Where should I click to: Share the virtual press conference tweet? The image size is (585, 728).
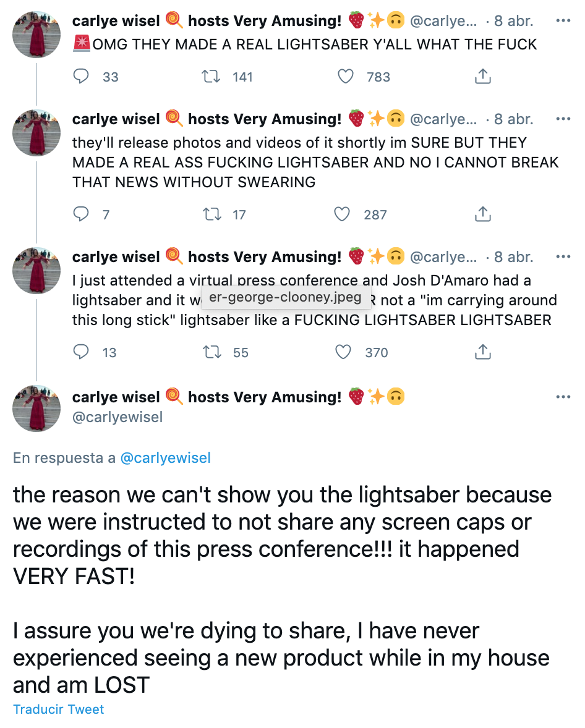tap(482, 352)
